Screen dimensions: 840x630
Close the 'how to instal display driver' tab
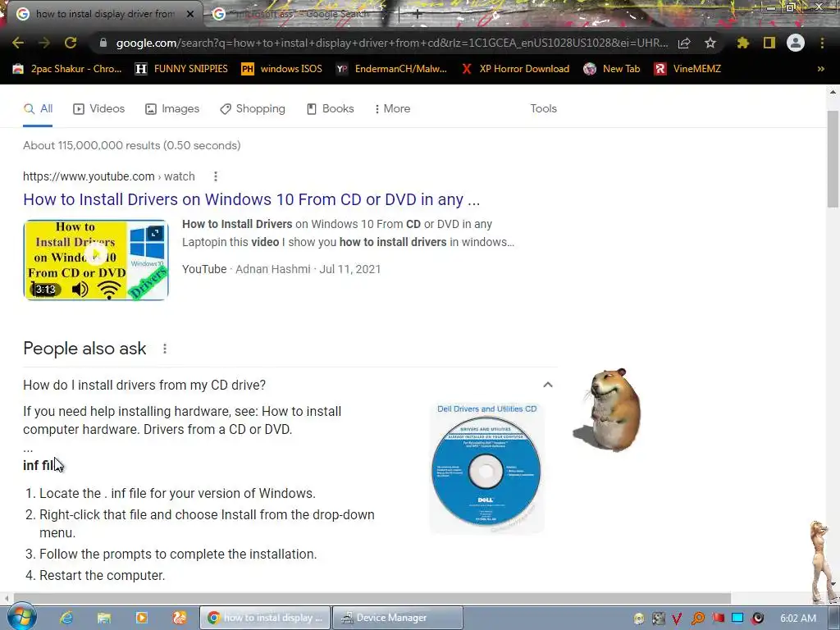(190, 15)
